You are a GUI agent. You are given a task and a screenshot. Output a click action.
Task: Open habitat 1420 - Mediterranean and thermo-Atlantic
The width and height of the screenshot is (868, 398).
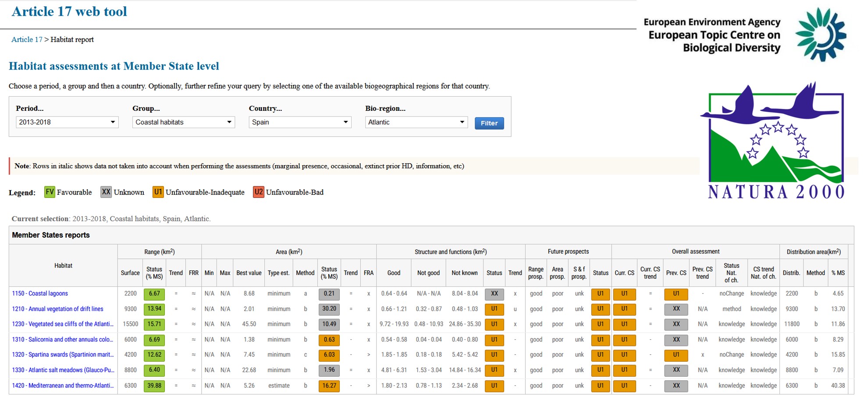63,385
